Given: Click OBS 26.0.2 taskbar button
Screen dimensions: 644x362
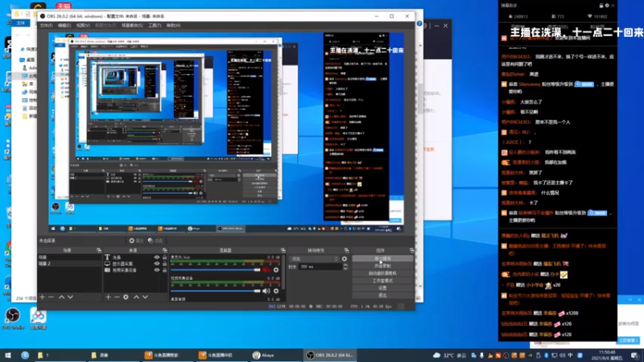Looking at the screenshot, I should [330, 355].
